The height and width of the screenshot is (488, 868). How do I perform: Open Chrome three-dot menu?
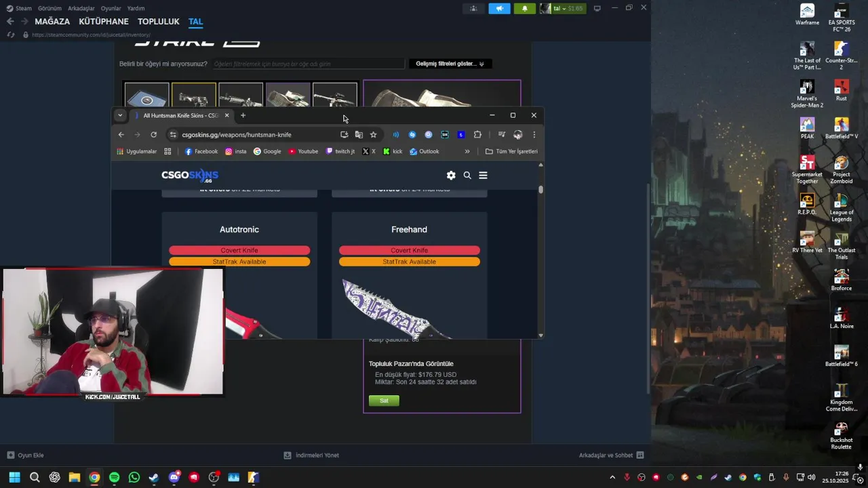tap(534, 134)
